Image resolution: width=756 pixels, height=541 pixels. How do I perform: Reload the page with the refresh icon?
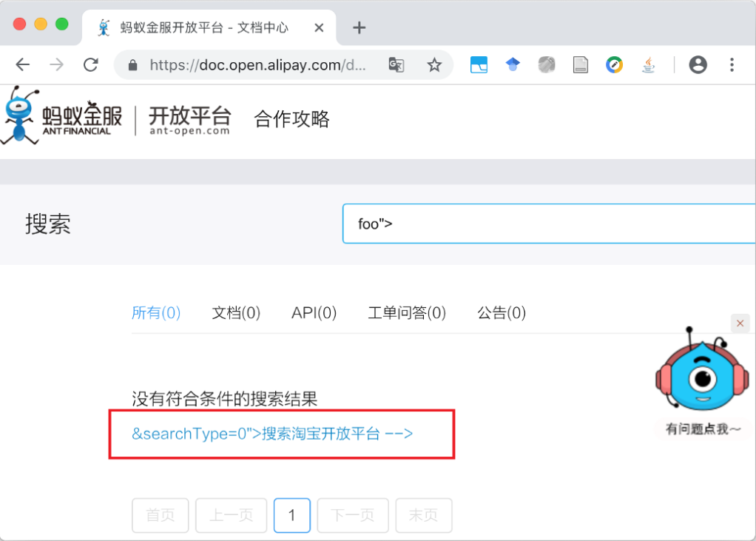91,64
